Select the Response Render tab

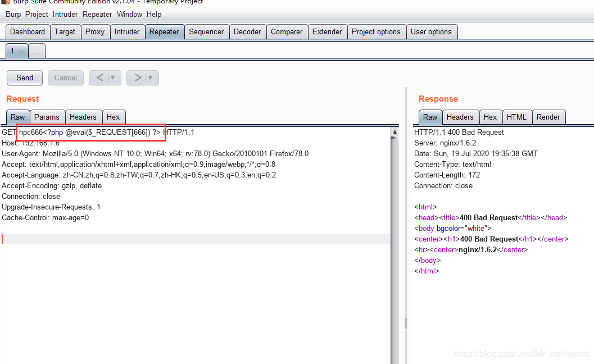pos(548,117)
